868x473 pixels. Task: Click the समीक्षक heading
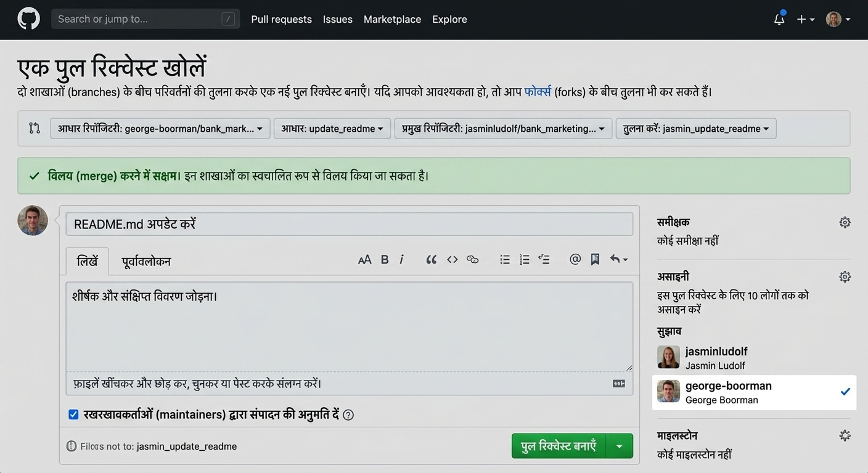[x=673, y=222]
